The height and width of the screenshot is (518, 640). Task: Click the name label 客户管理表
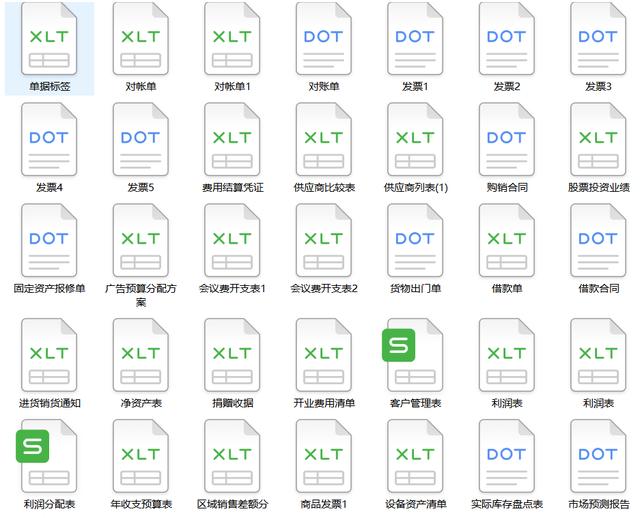tap(415, 403)
